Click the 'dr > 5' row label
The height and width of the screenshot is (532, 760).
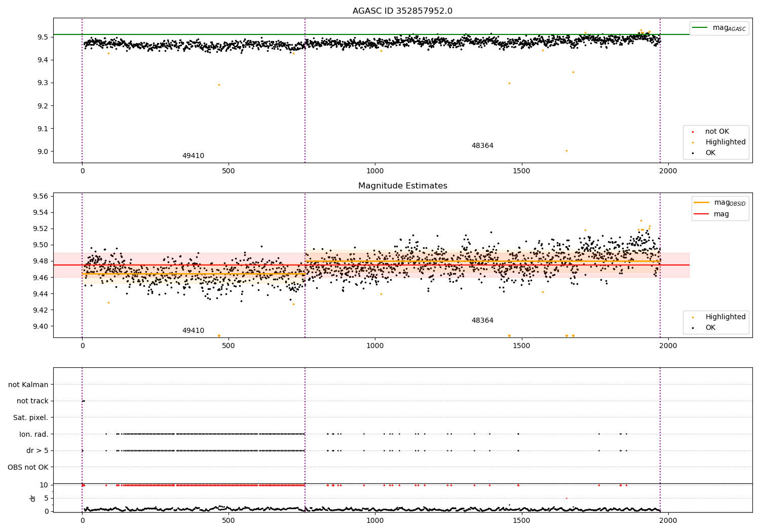pyautogui.click(x=37, y=451)
